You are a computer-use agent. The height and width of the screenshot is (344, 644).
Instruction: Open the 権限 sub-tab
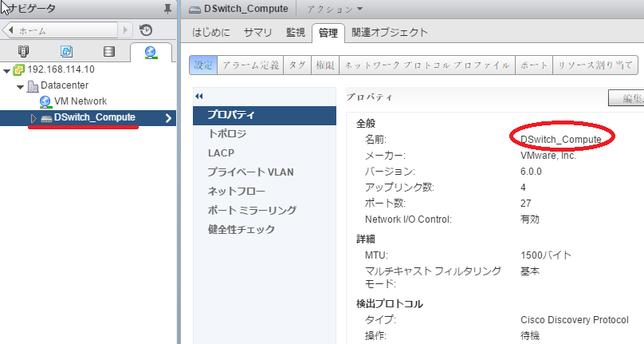pyautogui.click(x=325, y=65)
